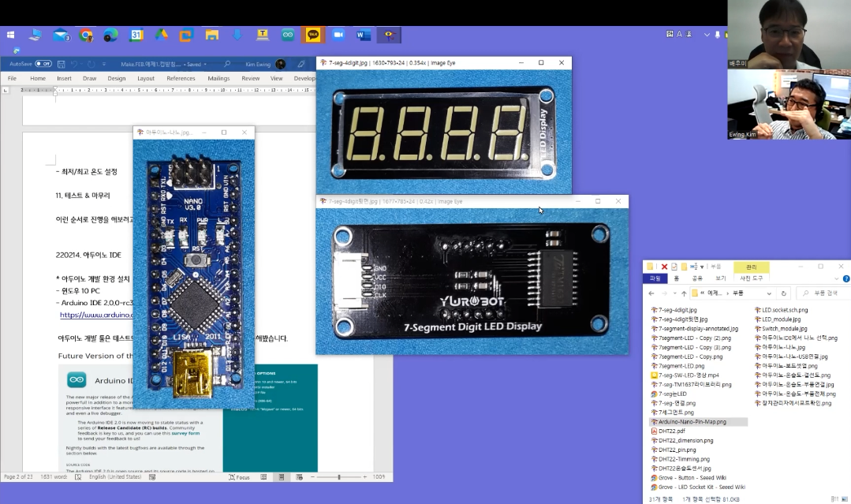
Task: Switch to Read Mode view in Word
Action: [263, 477]
